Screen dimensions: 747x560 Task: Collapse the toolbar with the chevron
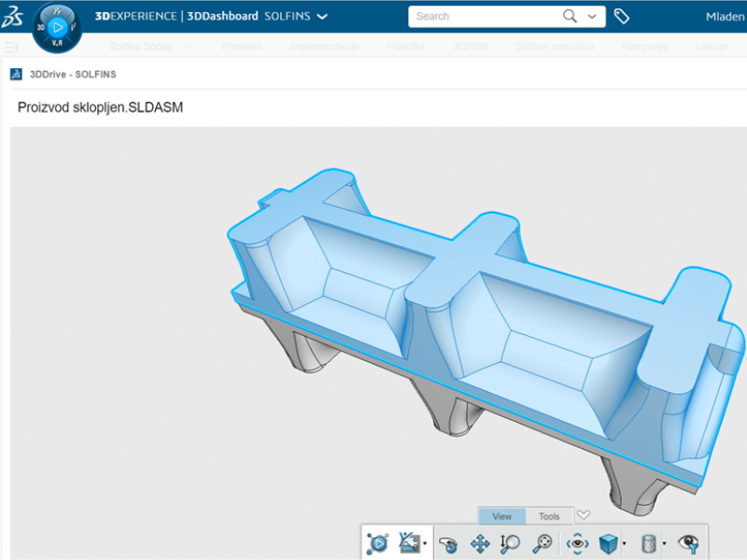click(x=584, y=514)
